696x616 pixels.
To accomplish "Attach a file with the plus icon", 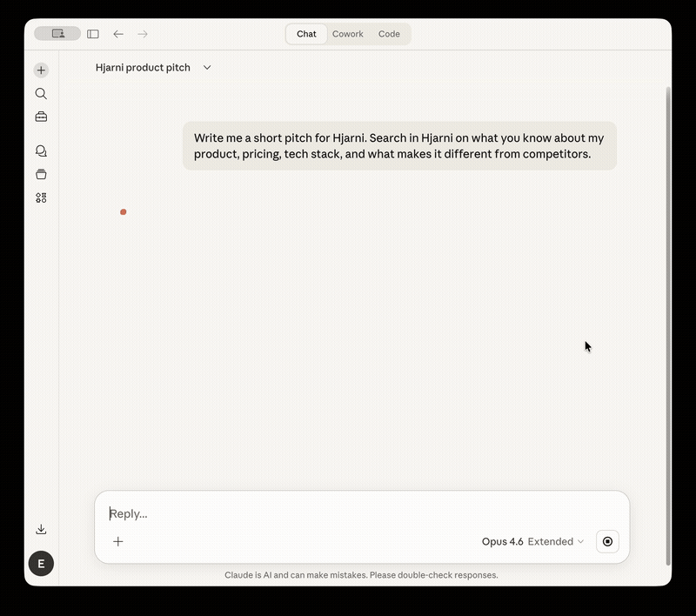I will point(117,541).
